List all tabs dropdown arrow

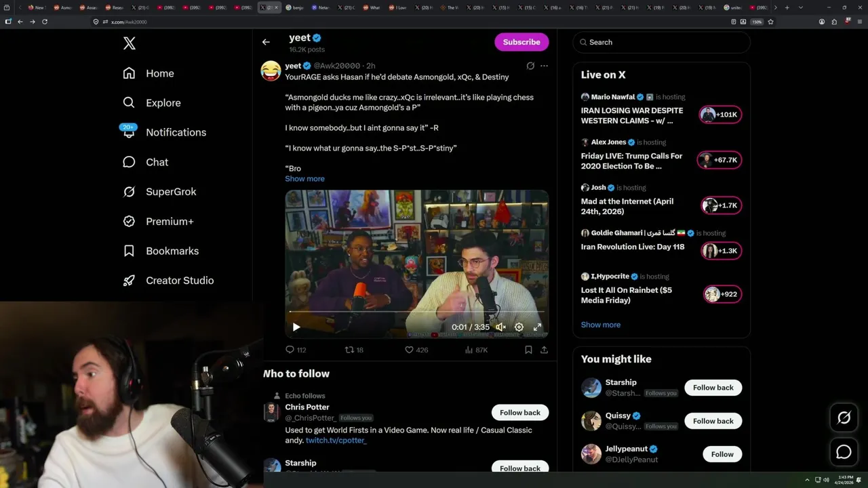(x=800, y=7)
